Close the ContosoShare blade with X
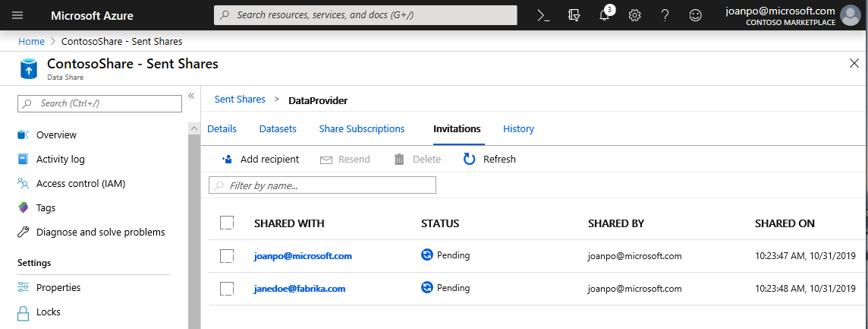This screenshot has height=329, width=868. click(x=854, y=63)
